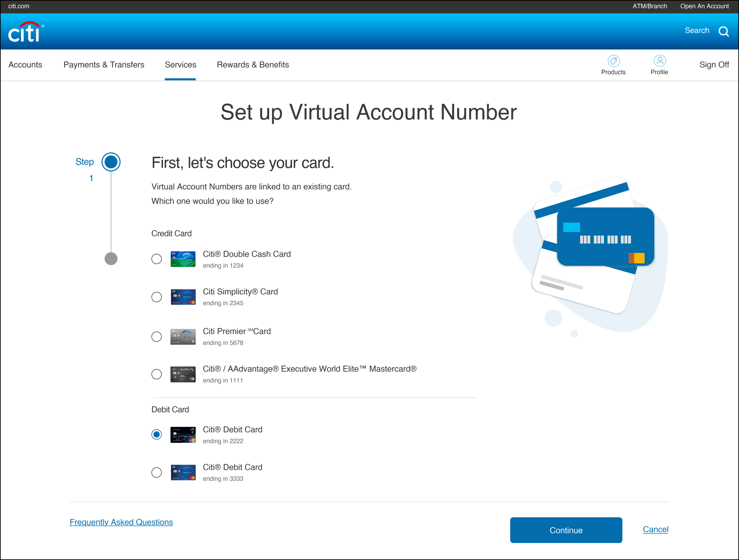Click the Double Cash card image
The width and height of the screenshot is (739, 560).
(x=183, y=259)
